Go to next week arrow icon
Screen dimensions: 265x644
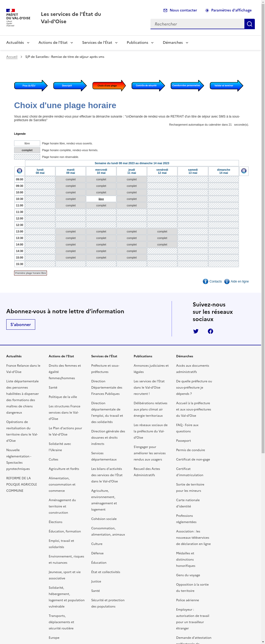(x=244, y=171)
